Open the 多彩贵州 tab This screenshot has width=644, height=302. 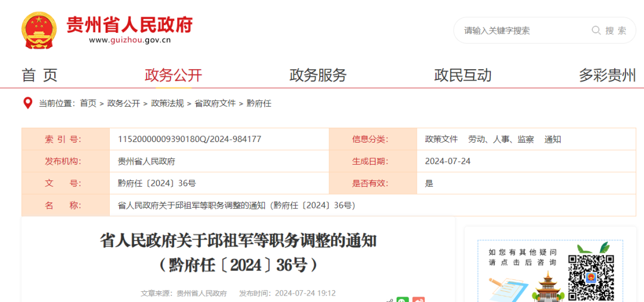607,75
